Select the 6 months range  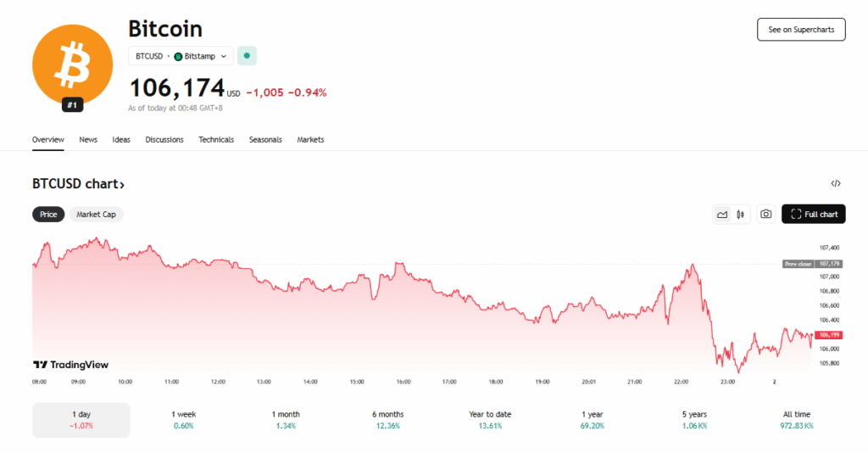tap(387, 420)
